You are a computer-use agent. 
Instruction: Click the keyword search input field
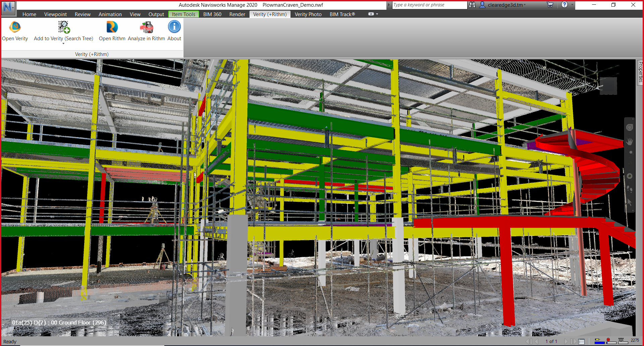pyautogui.click(x=429, y=5)
